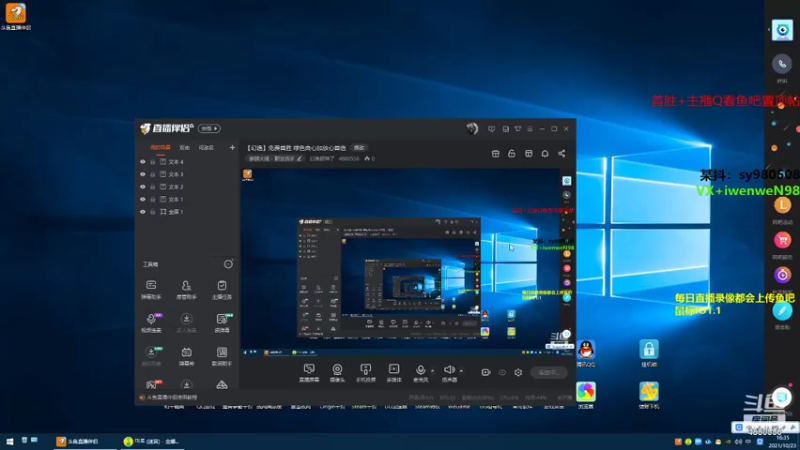Click the toolbox manage circle icon

coord(228,264)
